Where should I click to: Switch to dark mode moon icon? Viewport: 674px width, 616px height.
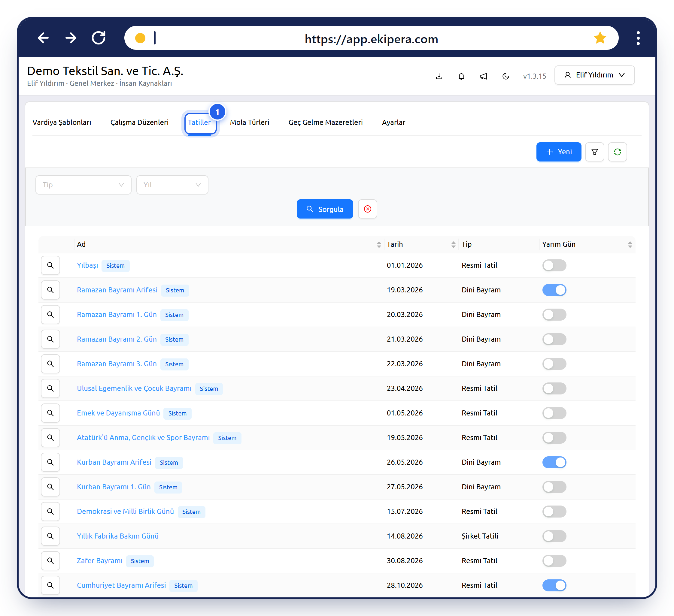[506, 76]
